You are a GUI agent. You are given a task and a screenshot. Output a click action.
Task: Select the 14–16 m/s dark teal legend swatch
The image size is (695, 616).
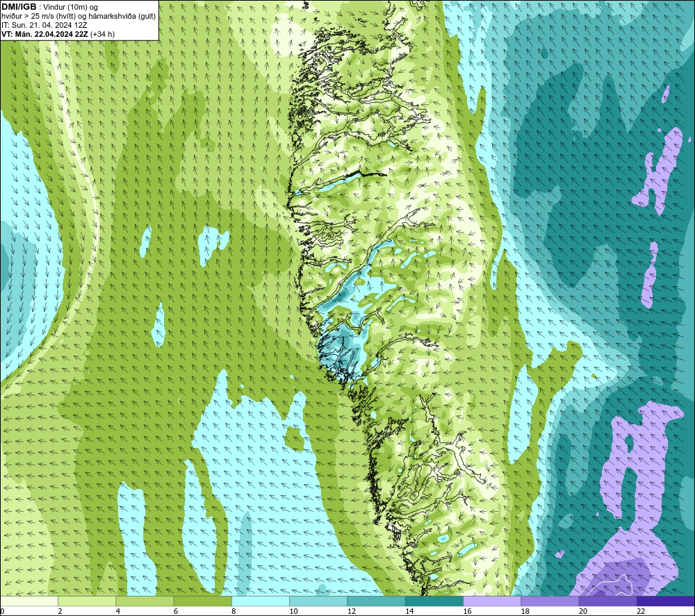[x=434, y=601]
